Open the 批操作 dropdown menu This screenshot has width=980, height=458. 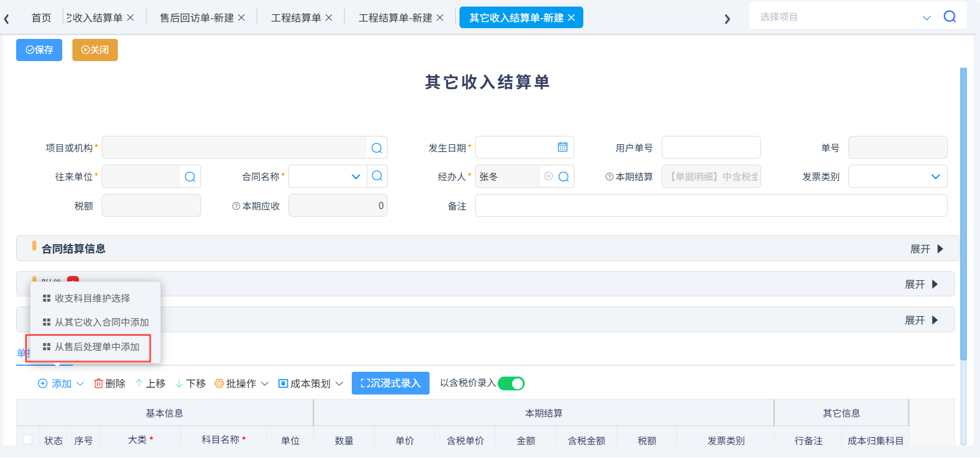(242, 383)
